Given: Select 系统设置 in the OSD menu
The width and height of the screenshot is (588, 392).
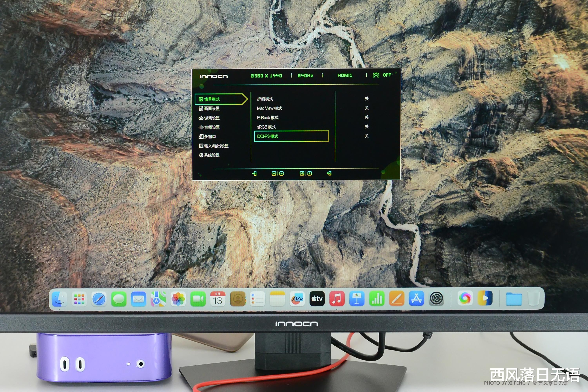Looking at the screenshot, I should (212, 155).
